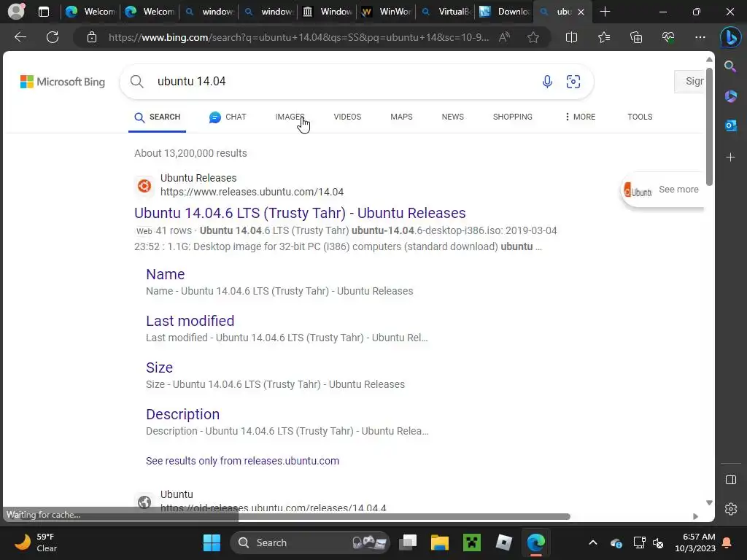Click the taskbar Search box
The image size is (747, 560).
click(x=309, y=542)
